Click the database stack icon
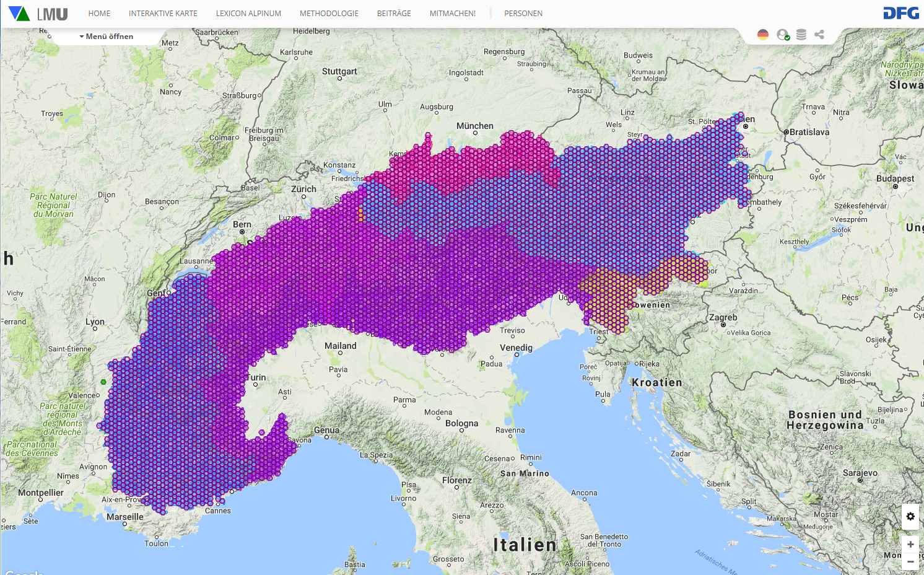The width and height of the screenshot is (924, 575). click(801, 35)
